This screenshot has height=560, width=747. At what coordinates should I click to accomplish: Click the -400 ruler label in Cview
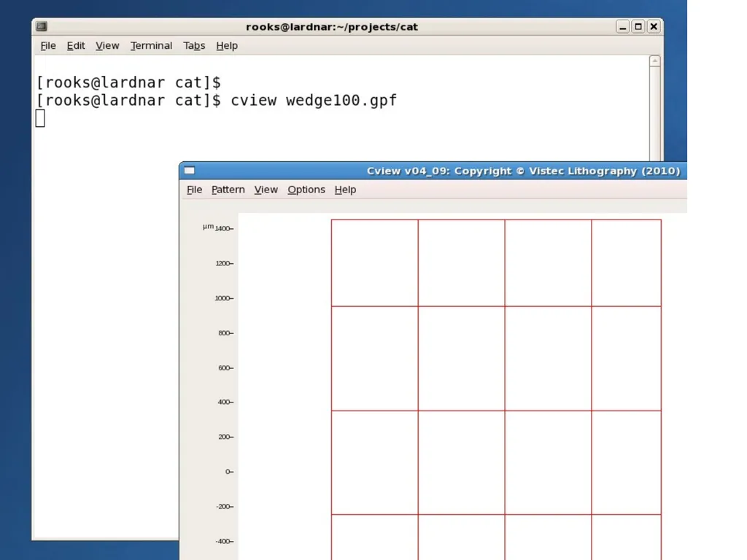pyautogui.click(x=223, y=542)
